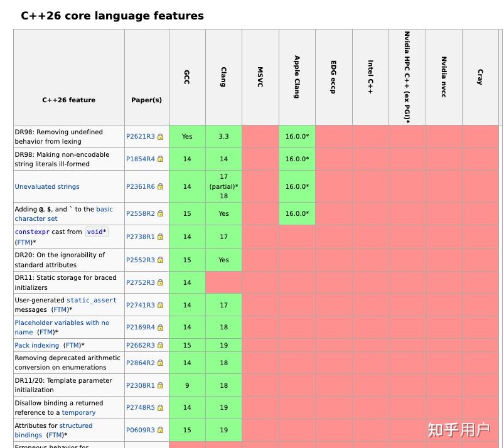Click GCC cell '9' in Template parameter row

[x=187, y=385]
